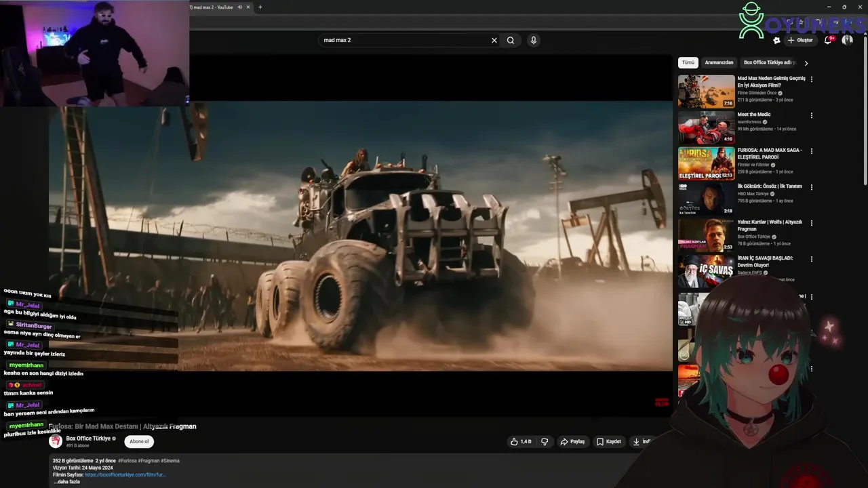Click the #Fragman hashtag
868x488 pixels.
click(x=149, y=461)
